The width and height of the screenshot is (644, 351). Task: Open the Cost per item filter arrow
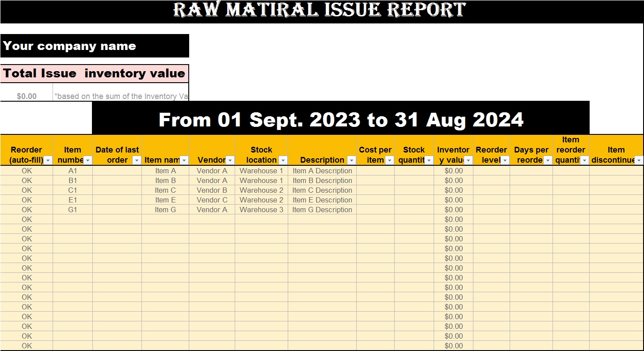[x=390, y=160]
